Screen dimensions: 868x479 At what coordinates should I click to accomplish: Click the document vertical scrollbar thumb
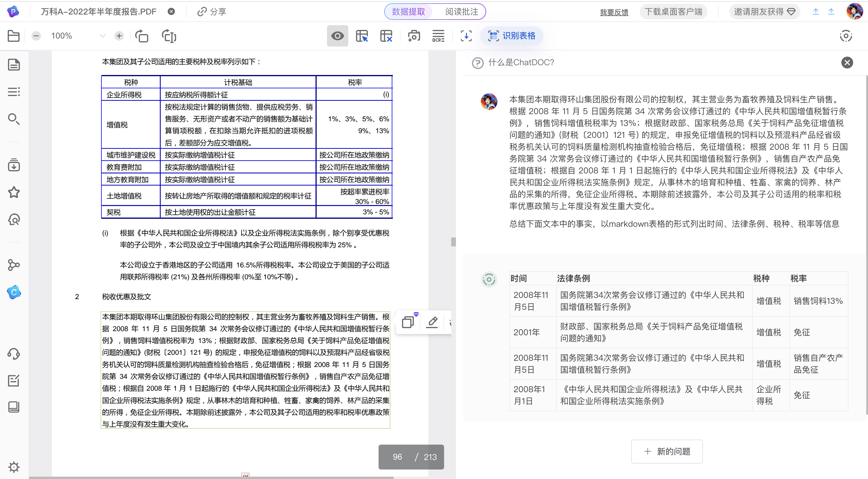453,242
